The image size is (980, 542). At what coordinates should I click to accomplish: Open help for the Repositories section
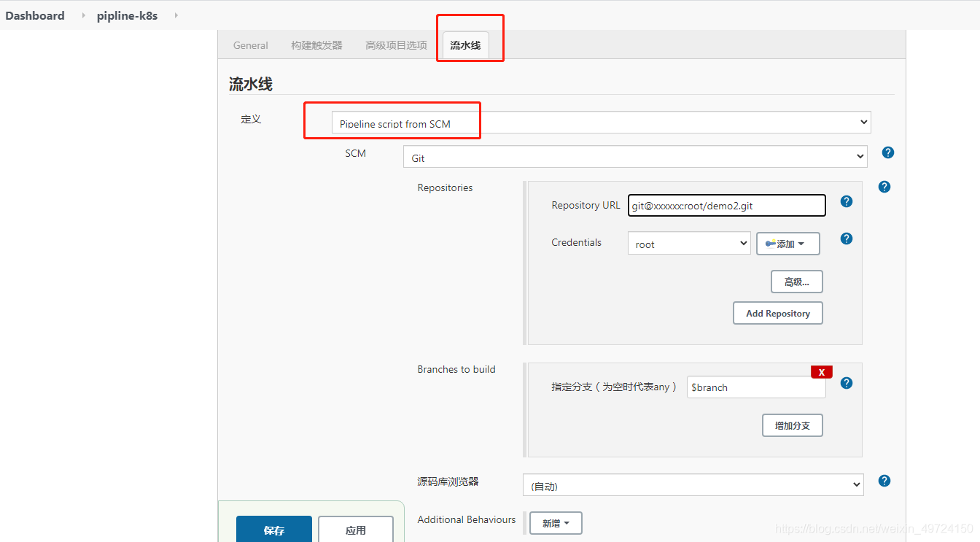884,187
